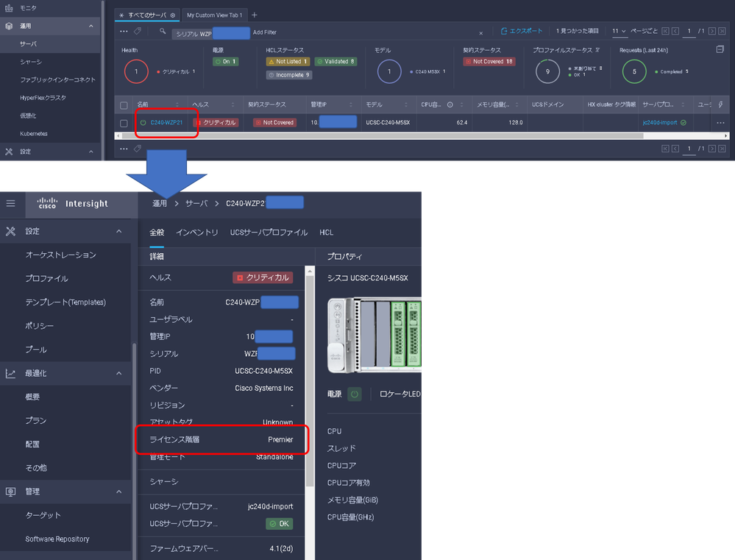Viewport: 735px width, 560px height.
Task: Sort the table by 管理IP column arrows
Action: 351,104
